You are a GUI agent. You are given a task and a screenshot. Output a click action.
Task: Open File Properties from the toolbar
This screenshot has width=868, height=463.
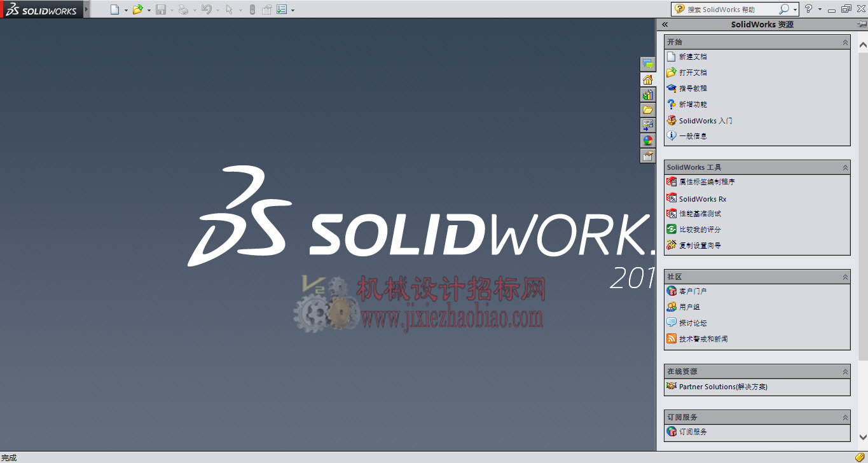click(267, 10)
